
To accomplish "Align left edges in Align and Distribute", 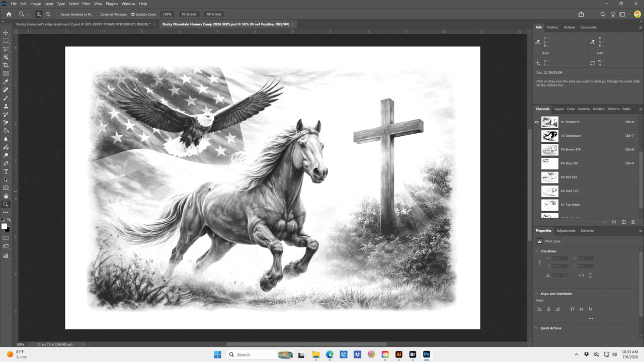I will pos(539,309).
